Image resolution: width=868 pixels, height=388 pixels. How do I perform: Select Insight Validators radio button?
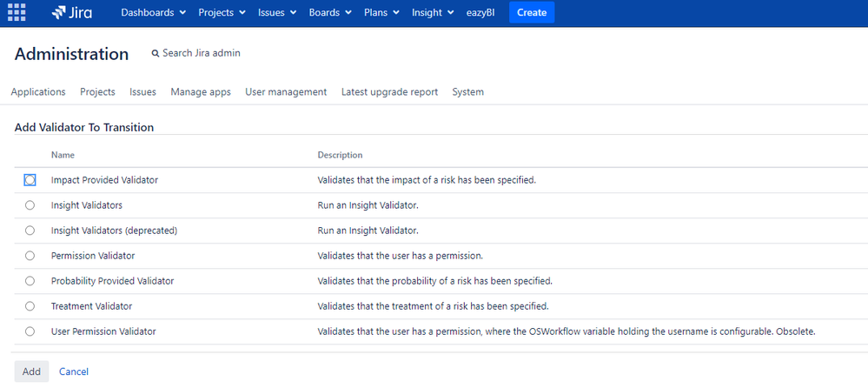click(30, 205)
